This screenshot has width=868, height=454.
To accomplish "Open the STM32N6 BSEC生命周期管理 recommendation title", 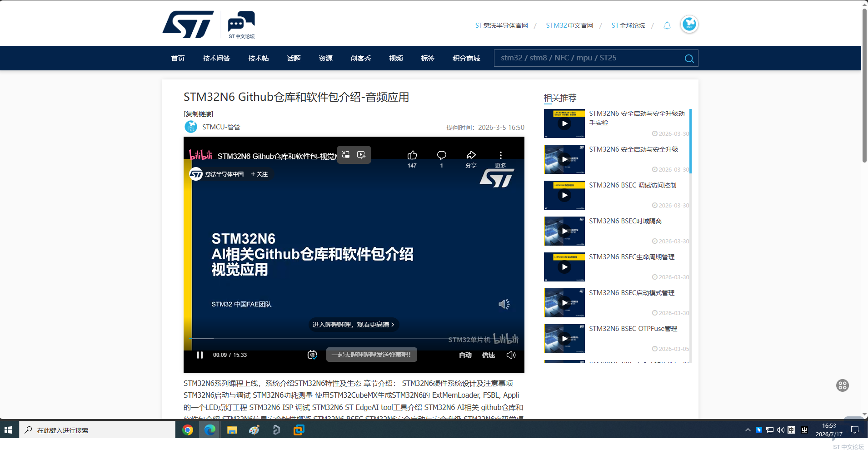I will (x=632, y=257).
